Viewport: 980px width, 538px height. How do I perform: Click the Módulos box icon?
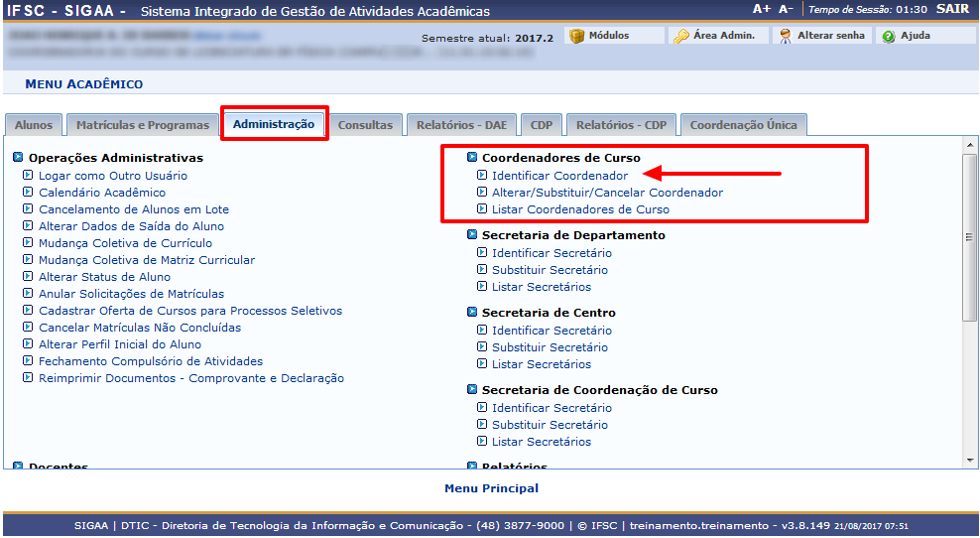[x=576, y=36]
